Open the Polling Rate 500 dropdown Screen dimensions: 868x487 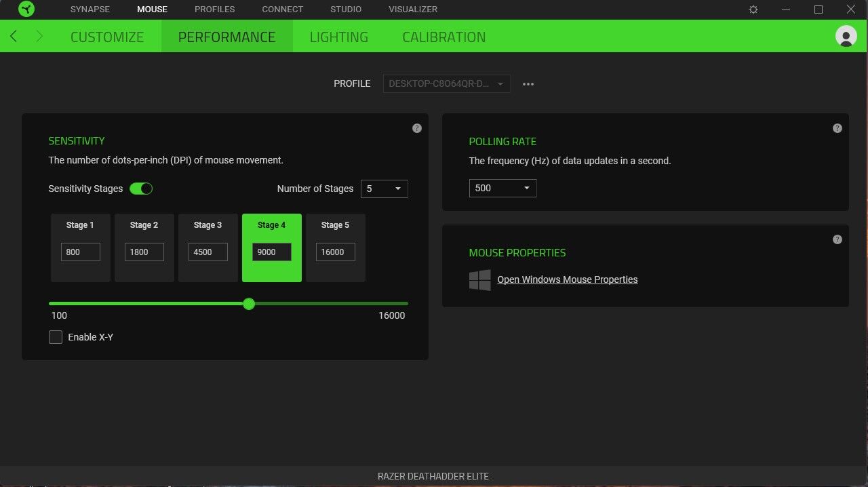503,188
